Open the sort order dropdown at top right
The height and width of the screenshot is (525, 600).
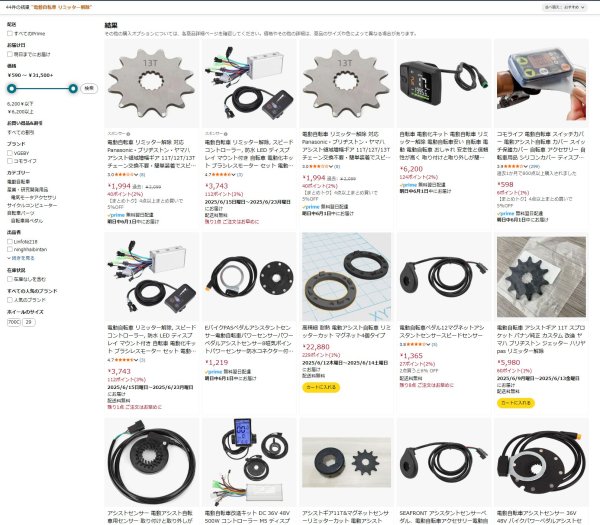click(x=565, y=7)
